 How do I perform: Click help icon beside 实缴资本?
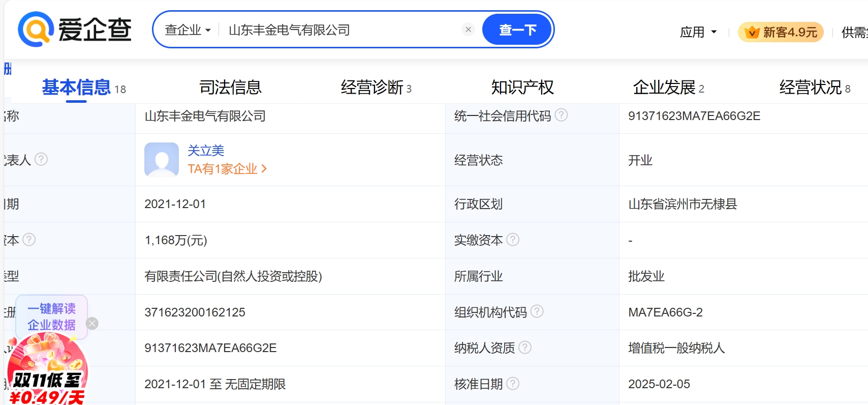pos(513,240)
